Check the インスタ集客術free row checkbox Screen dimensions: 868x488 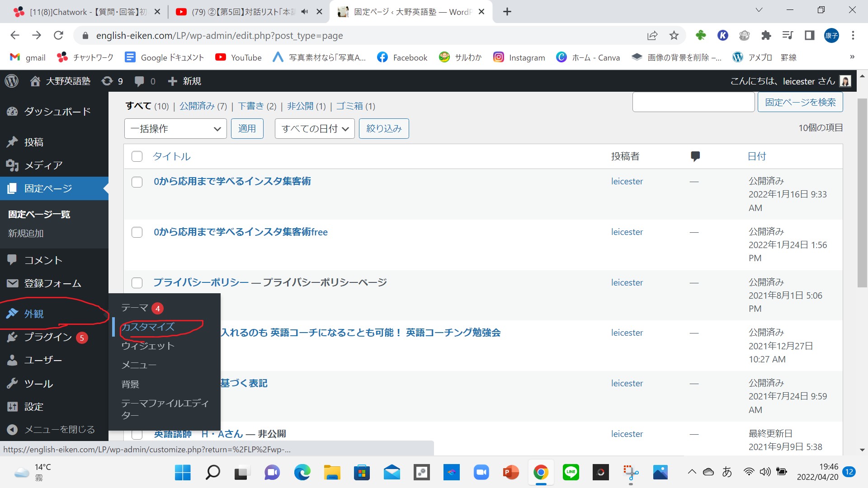pos(137,232)
